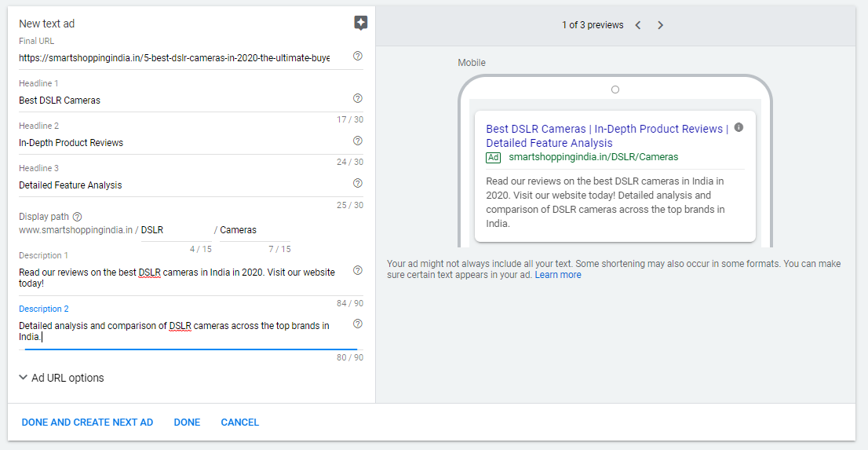
Task: Click Done and Create Next Ad
Action: point(87,423)
